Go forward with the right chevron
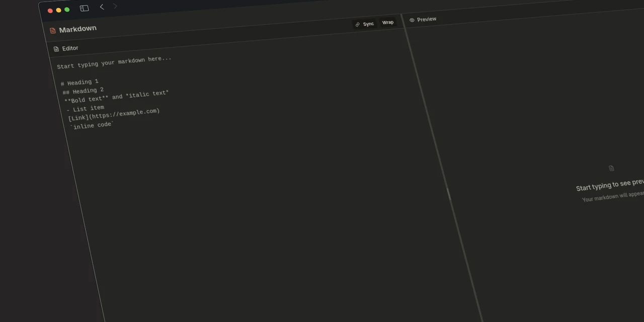 (115, 6)
